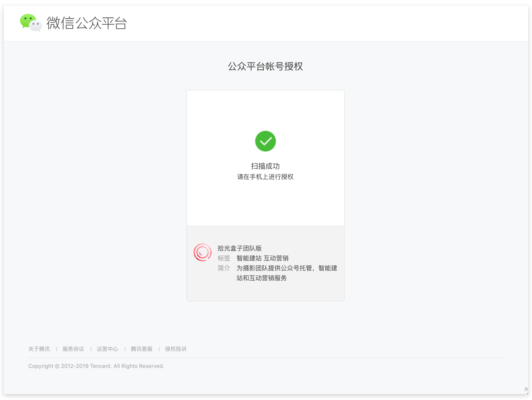
Task: Click the 扫描成功 status text
Action: click(265, 166)
